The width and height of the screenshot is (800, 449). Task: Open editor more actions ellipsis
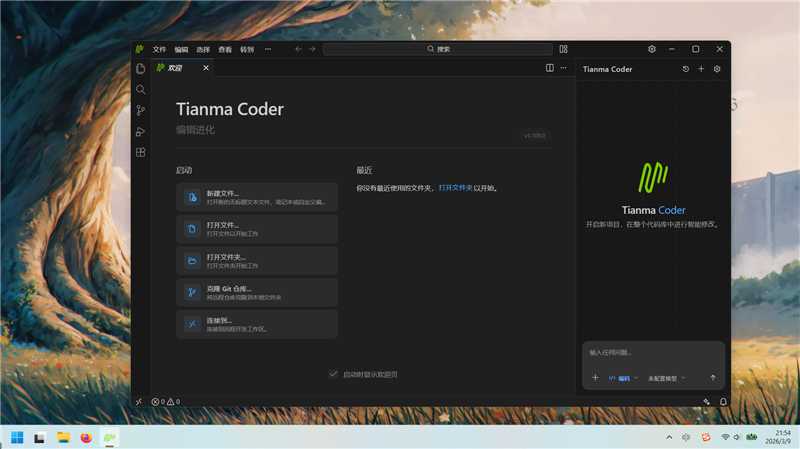563,68
